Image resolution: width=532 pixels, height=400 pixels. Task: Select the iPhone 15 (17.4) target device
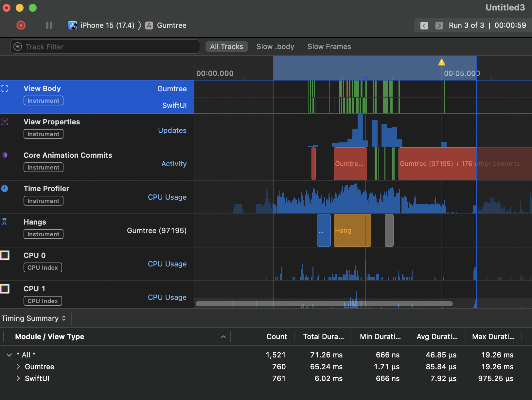[101, 25]
